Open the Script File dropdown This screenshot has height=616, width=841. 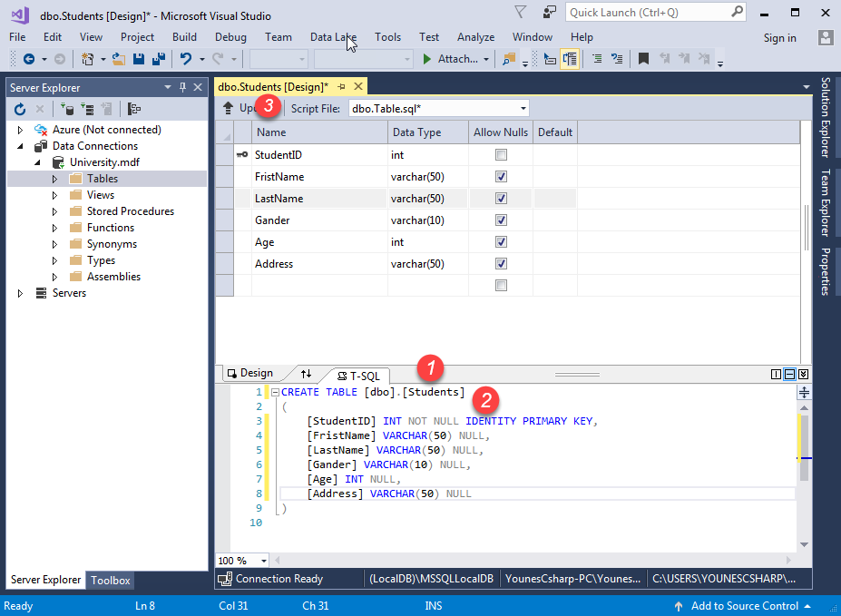click(x=522, y=109)
